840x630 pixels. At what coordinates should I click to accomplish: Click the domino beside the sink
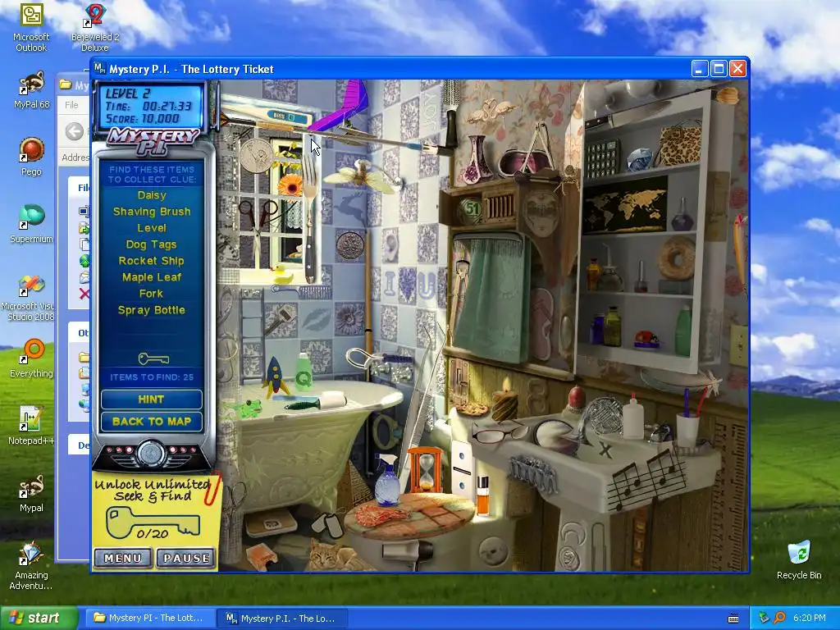pos(463,468)
